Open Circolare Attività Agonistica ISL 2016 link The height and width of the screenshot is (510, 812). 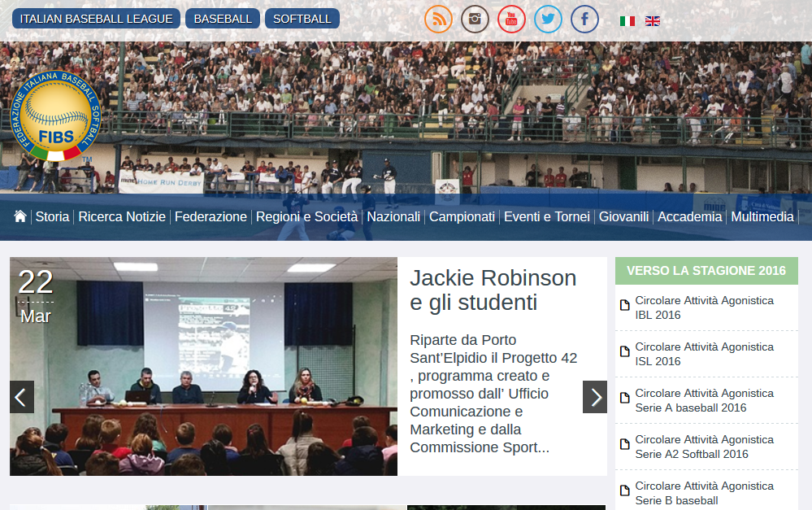tap(704, 354)
